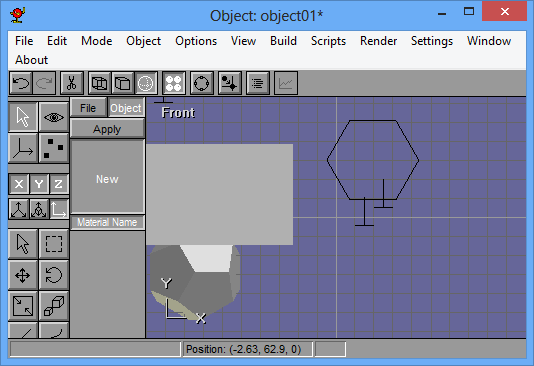Image resolution: width=534 pixels, height=366 pixels.
Task: Select the Object Edit arrow mode
Action: point(23,117)
